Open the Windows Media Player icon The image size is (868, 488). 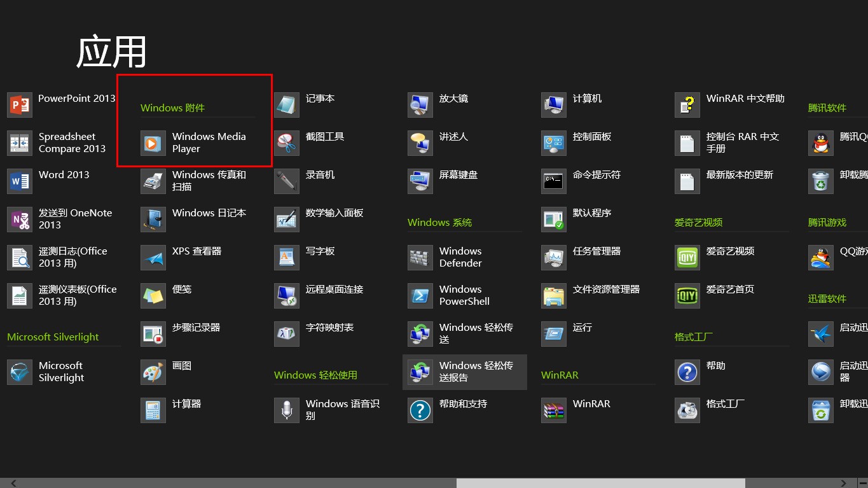pos(153,143)
